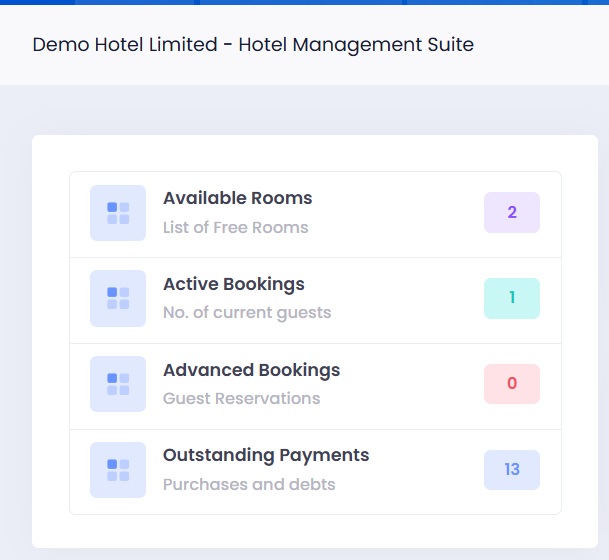609x560 pixels.
Task: Select the 'Purchases and debts' subtitle
Action: coord(249,485)
